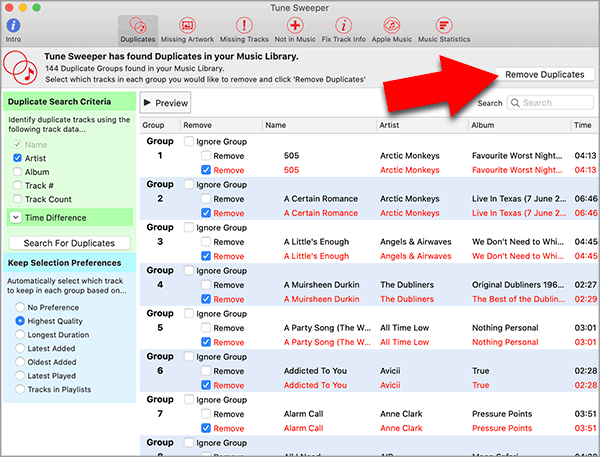Enable the Track # criteria checkbox

[x=17, y=186]
